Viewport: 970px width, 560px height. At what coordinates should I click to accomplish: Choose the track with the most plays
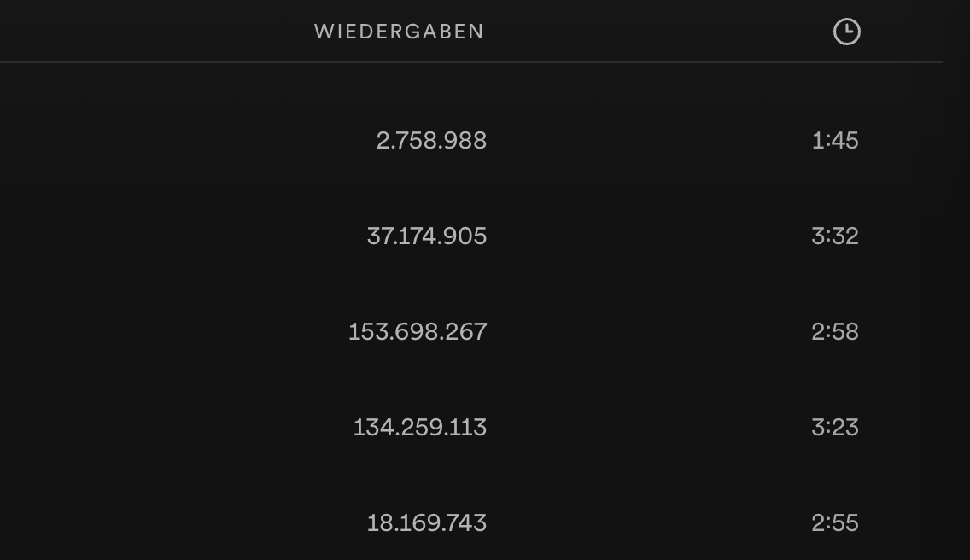418,331
